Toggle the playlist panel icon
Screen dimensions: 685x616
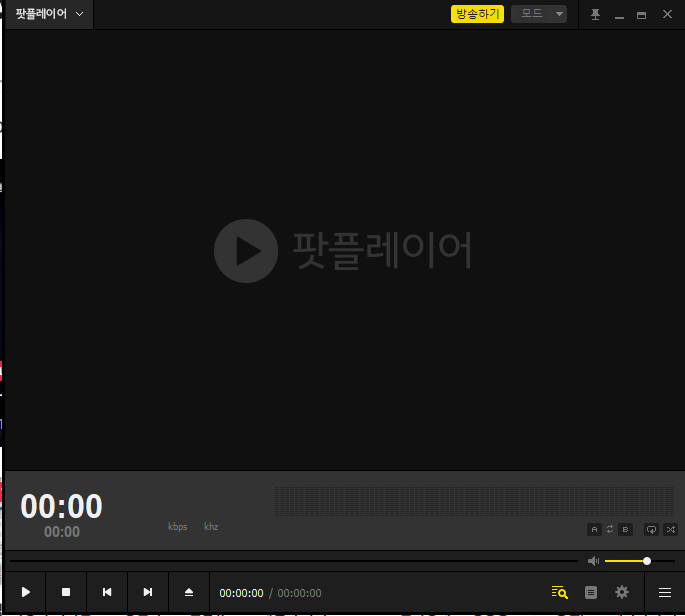(x=591, y=592)
